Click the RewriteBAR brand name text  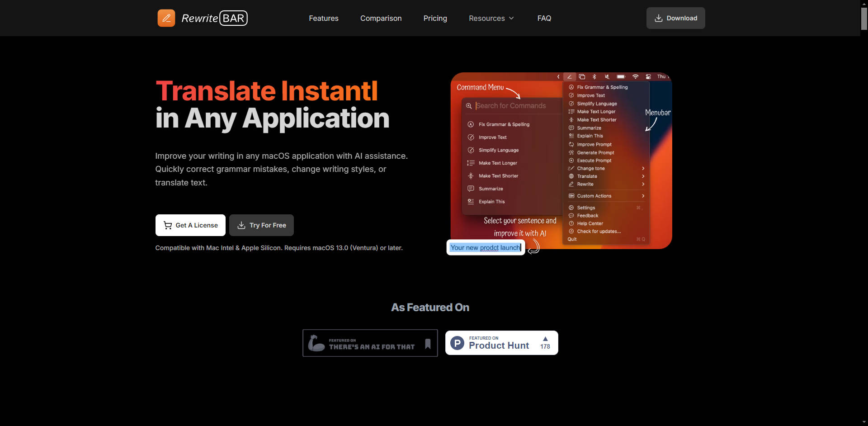coord(214,18)
